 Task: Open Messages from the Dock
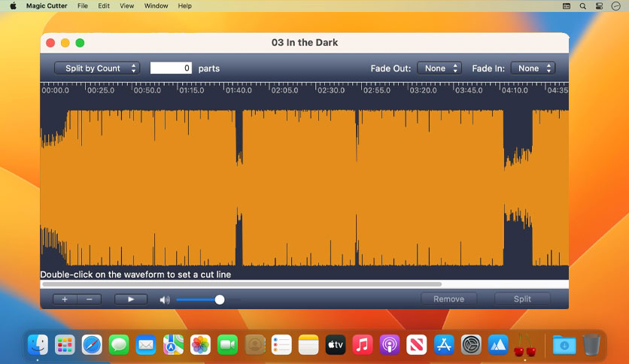coord(119,344)
